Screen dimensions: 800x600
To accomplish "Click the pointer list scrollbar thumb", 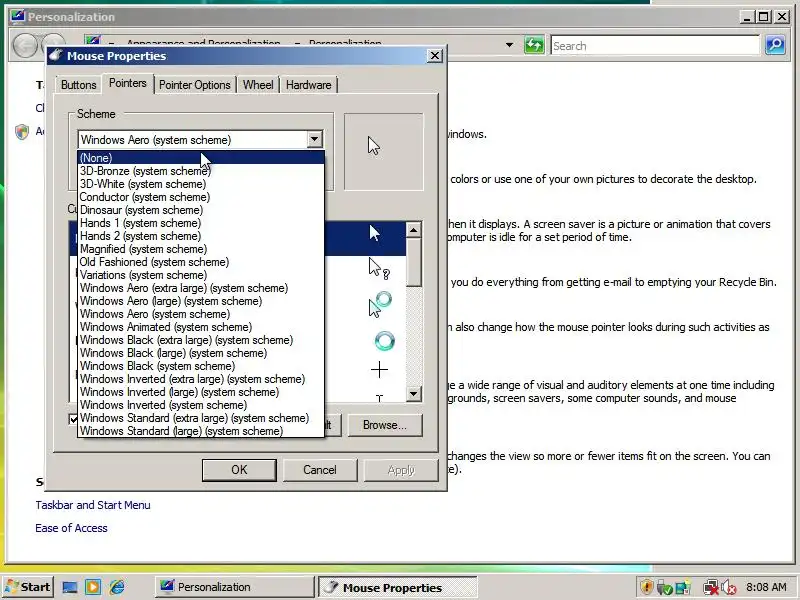I will pos(414,263).
